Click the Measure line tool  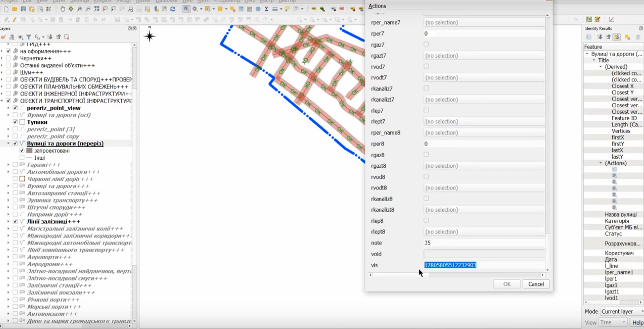[275, 9]
